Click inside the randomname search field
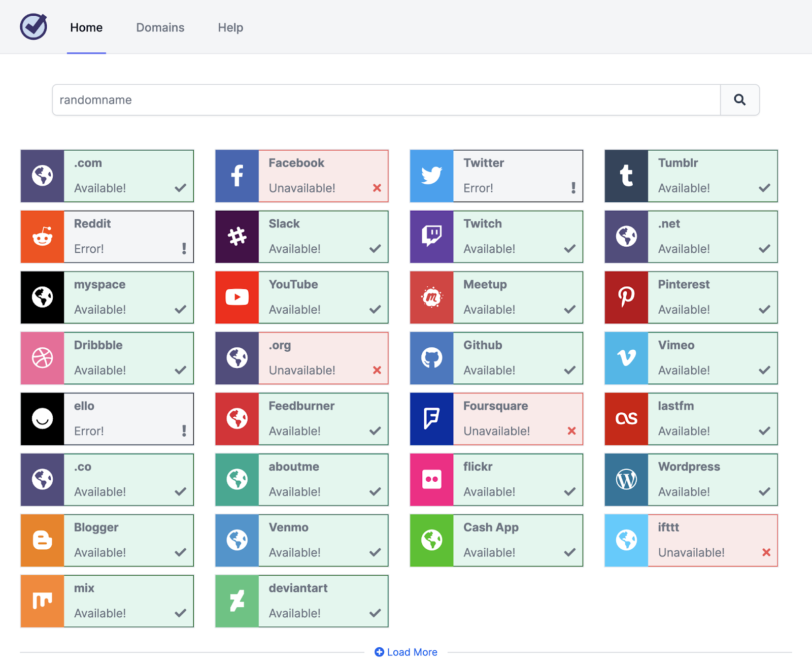 (355, 100)
